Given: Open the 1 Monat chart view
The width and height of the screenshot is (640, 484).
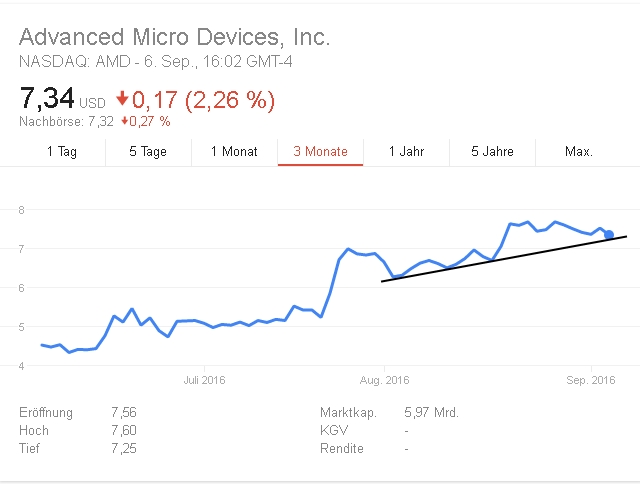Looking at the screenshot, I should click(234, 151).
